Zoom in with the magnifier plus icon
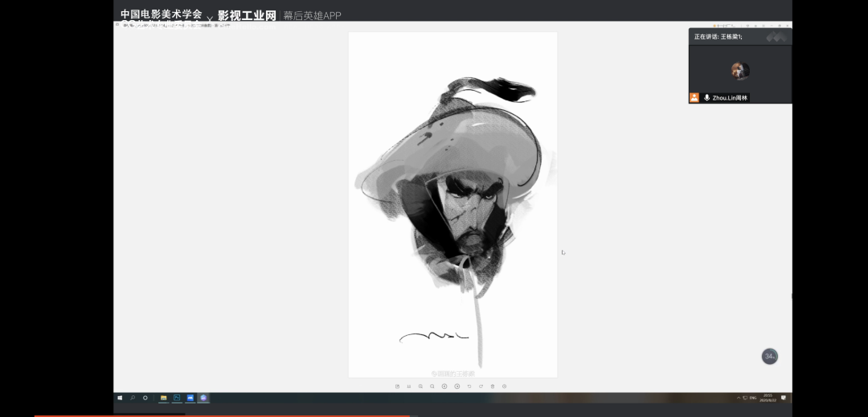This screenshot has height=417, width=868. (x=420, y=386)
